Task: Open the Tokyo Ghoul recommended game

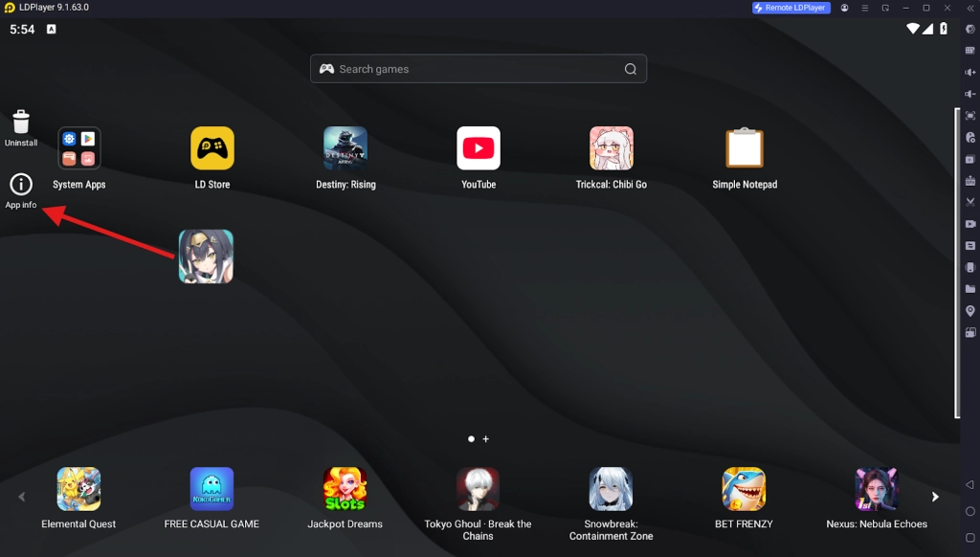Action: 478,489
